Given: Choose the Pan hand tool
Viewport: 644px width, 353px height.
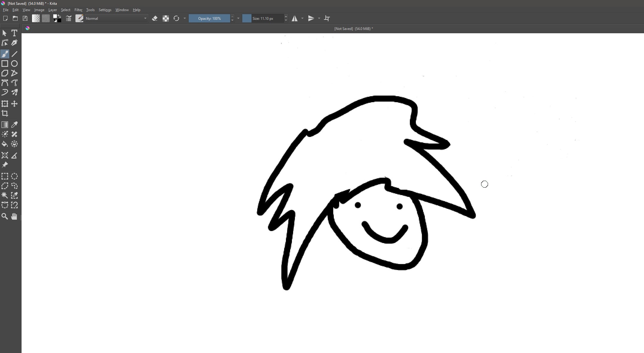Looking at the screenshot, I should pyautogui.click(x=14, y=216).
